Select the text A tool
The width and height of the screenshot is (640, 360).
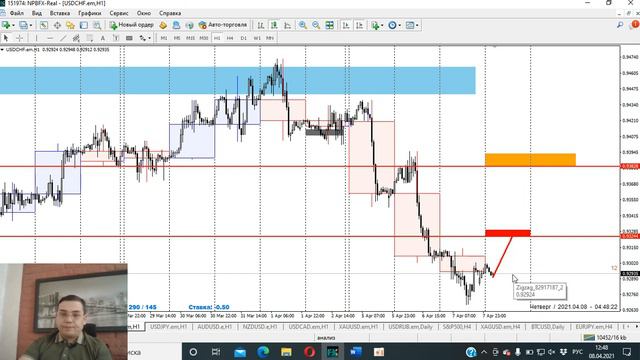tap(103, 38)
